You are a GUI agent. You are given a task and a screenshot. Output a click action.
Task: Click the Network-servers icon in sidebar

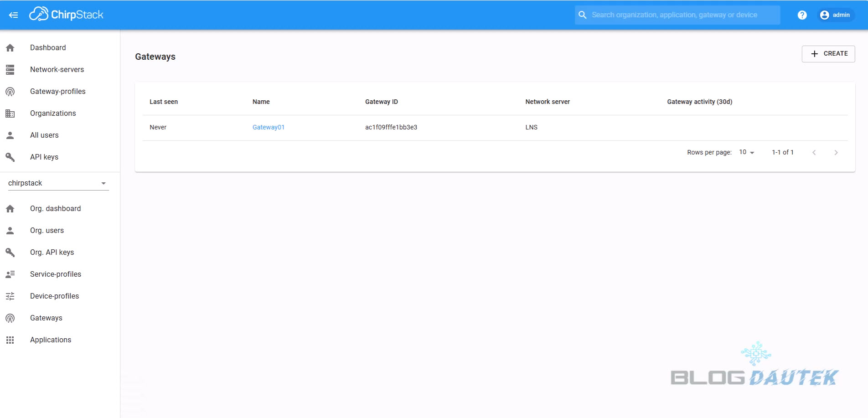click(10, 70)
